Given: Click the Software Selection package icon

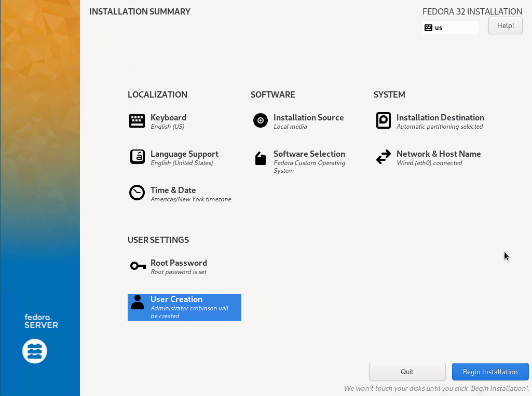Looking at the screenshot, I should click(261, 158).
